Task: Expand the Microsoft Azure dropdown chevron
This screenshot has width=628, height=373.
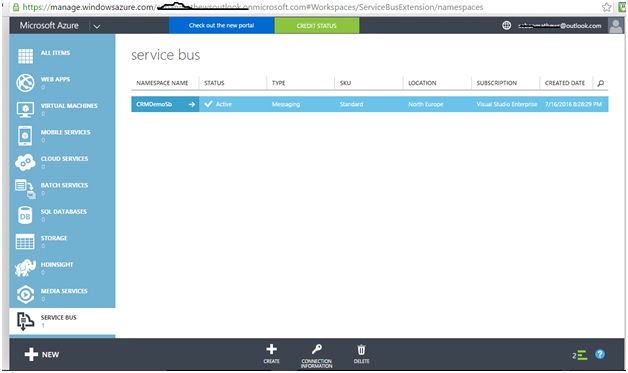Action: (x=97, y=27)
